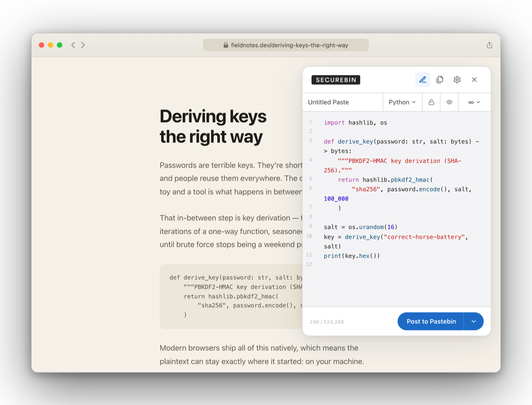
Task: Click the Post to Pastebin button
Action: (431, 321)
